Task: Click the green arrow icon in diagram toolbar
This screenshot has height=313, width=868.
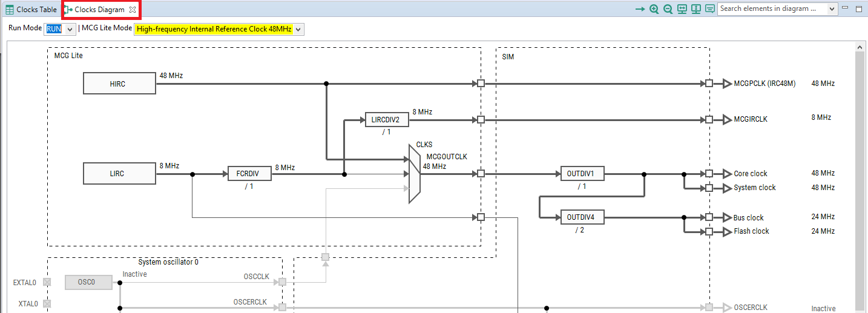Action: point(640,9)
